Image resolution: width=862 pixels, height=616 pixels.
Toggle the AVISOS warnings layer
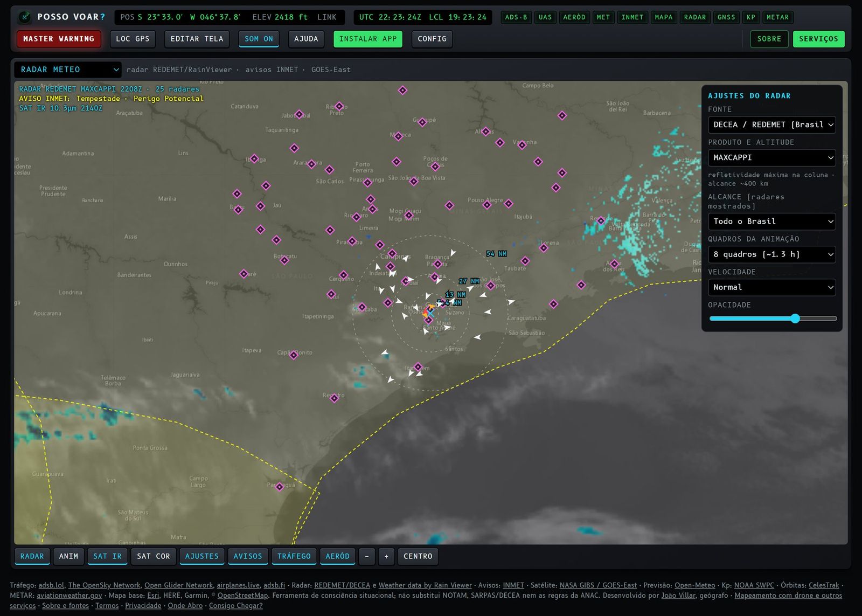[x=248, y=556]
